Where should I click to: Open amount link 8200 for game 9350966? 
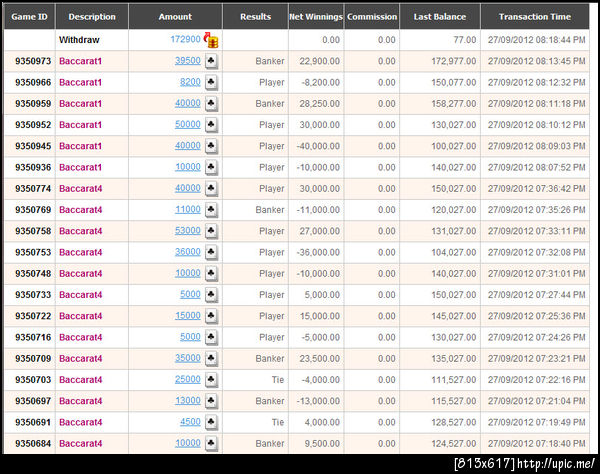point(191,82)
